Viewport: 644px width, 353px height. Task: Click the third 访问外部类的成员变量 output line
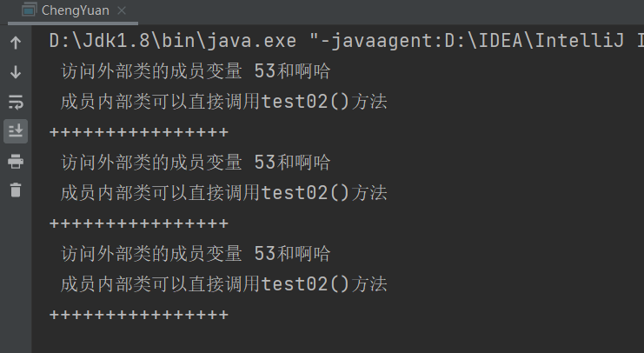point(196,254)
